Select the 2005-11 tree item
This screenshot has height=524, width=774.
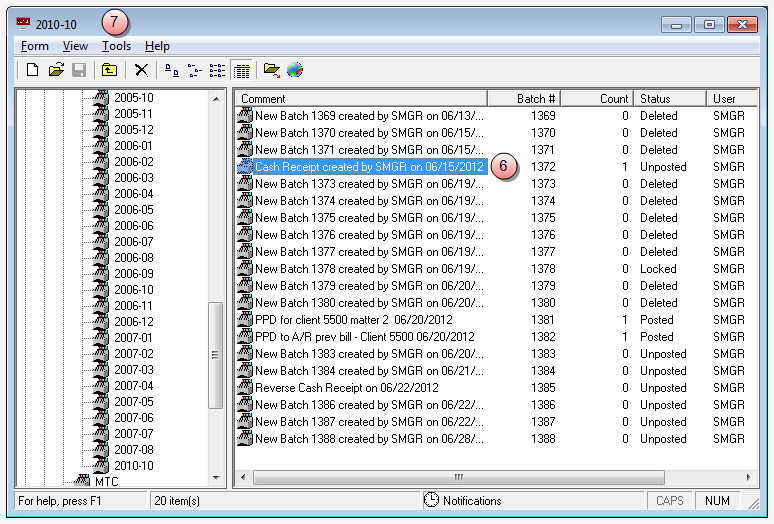[x=134, y=113]
